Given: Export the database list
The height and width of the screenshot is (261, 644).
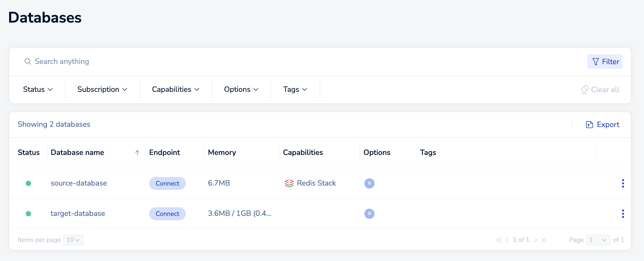Looking at the screenshot, I should [x=602, y=125].
